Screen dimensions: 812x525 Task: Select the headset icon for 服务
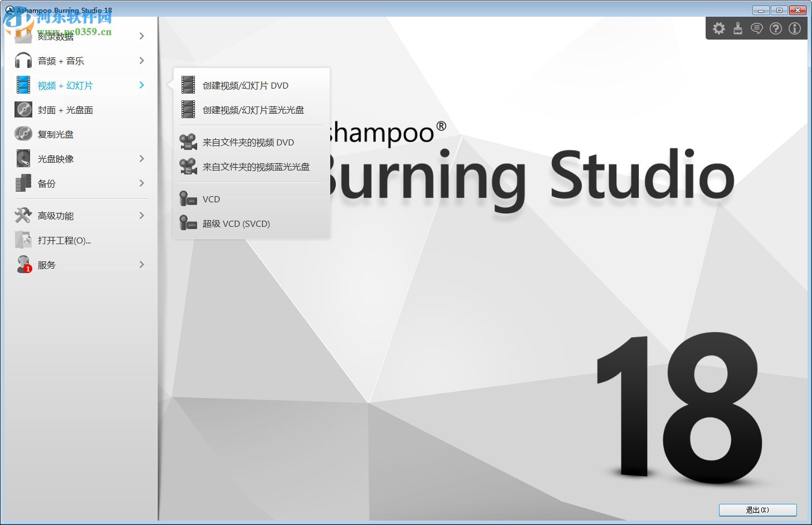click(22, 264)
